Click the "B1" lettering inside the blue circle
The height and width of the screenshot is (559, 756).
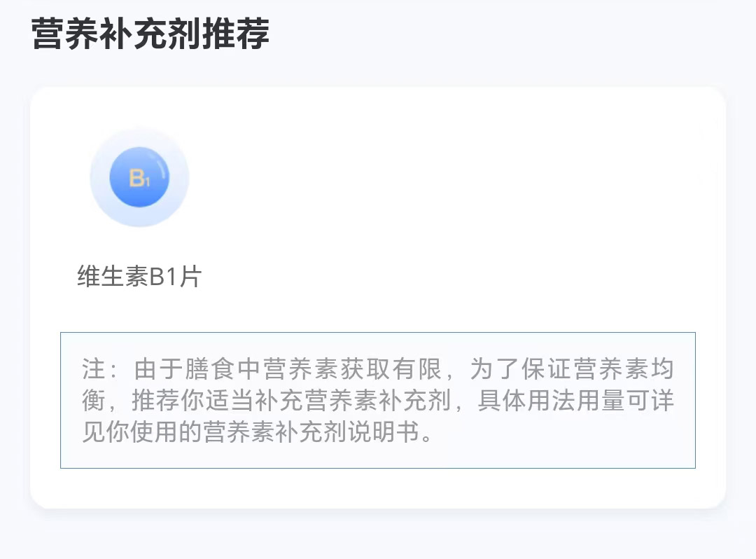(x=140, y=179)
